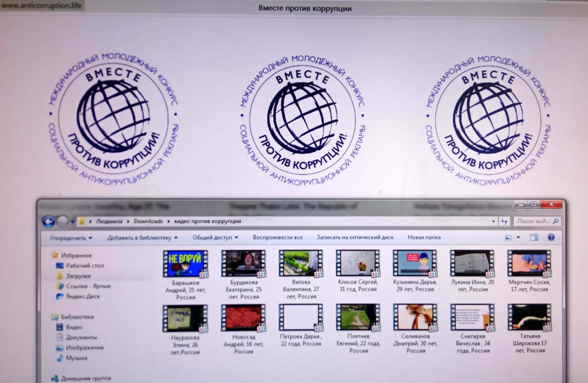Click the change view icon

coord(509,238)
